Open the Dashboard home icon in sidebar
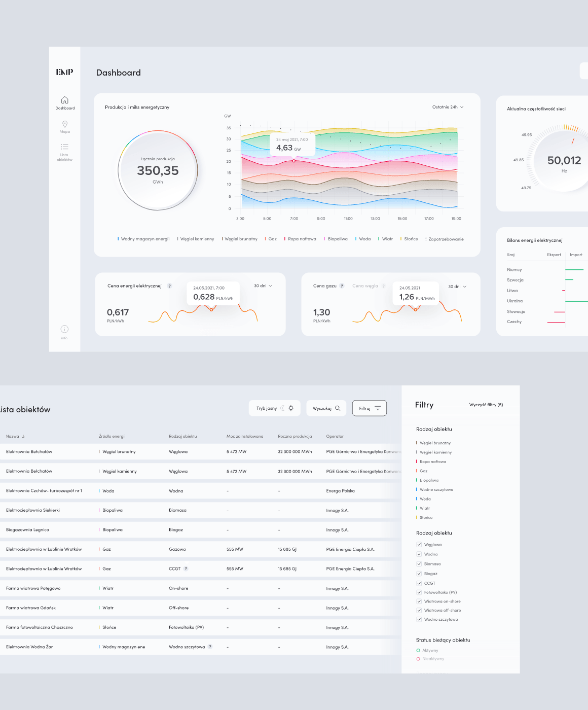Screen dimensions: 588x710 coord(64,100)
